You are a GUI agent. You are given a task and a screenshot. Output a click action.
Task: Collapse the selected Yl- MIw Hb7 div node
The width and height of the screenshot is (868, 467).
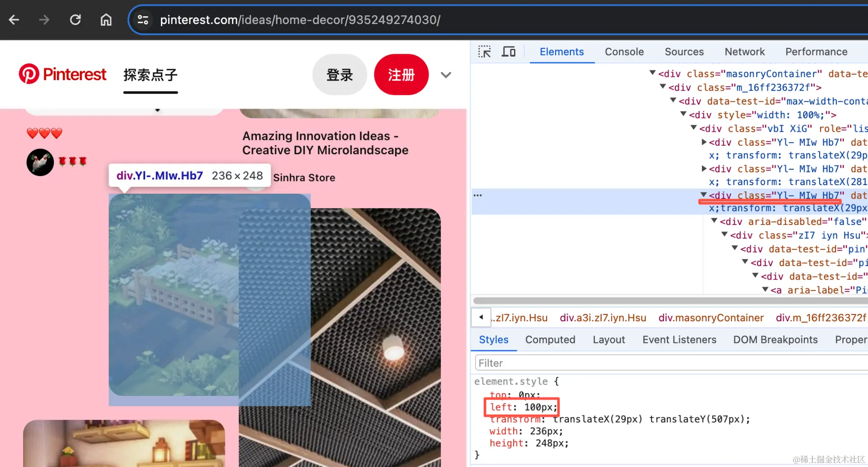click(704, 195)
